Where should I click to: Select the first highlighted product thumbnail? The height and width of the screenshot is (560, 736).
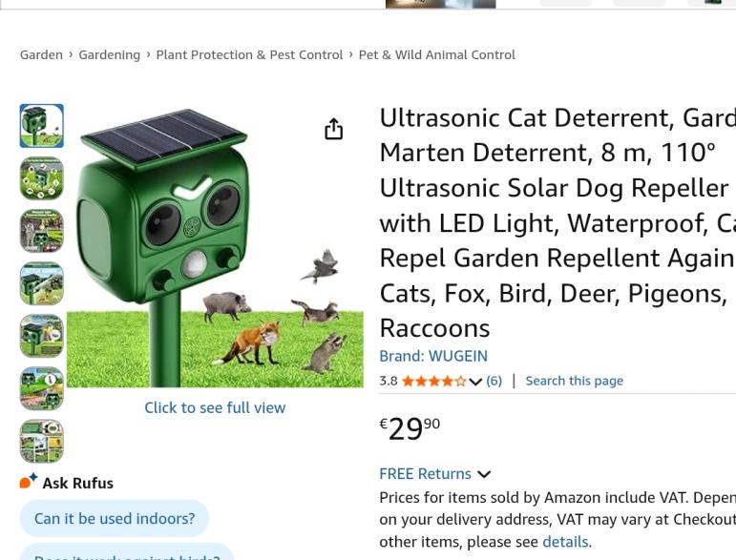42,126
